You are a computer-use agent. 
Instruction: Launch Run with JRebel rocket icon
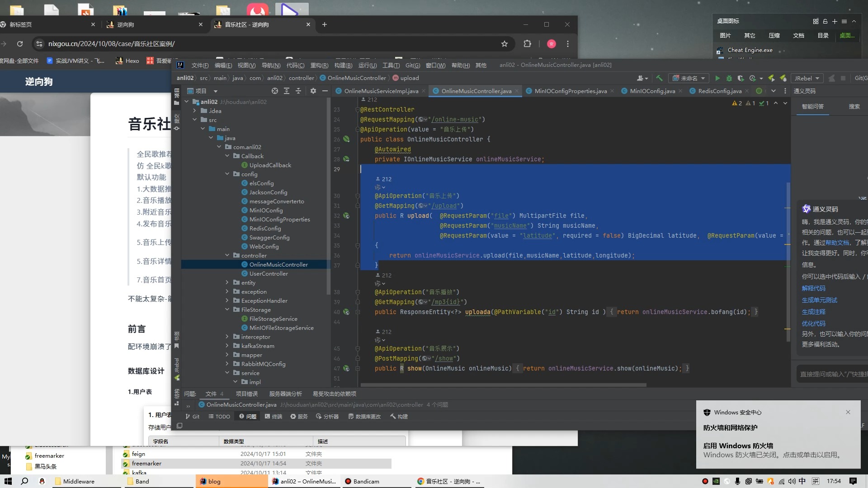[771, 78]
